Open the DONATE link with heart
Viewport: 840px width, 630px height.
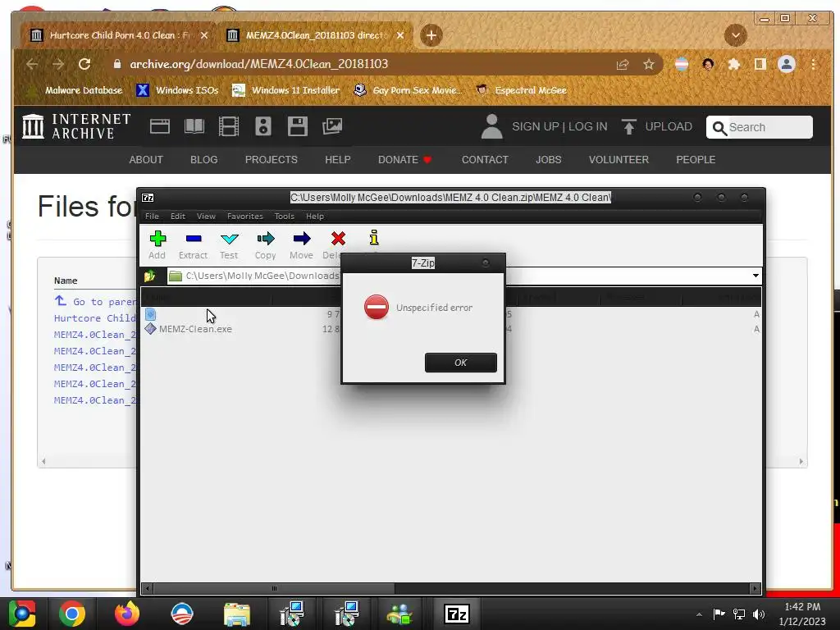404,160
